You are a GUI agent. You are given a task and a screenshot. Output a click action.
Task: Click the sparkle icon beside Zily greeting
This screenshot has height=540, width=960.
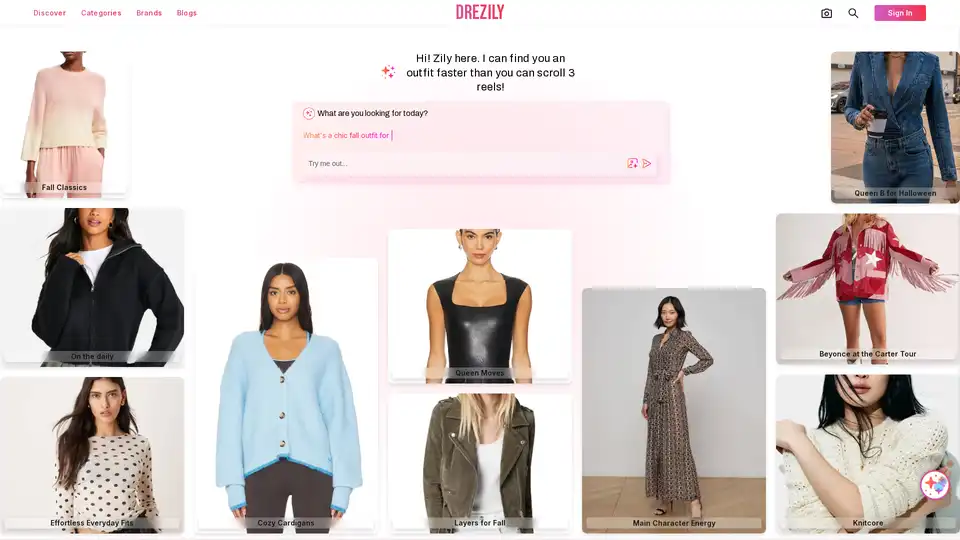coord(388,72)
